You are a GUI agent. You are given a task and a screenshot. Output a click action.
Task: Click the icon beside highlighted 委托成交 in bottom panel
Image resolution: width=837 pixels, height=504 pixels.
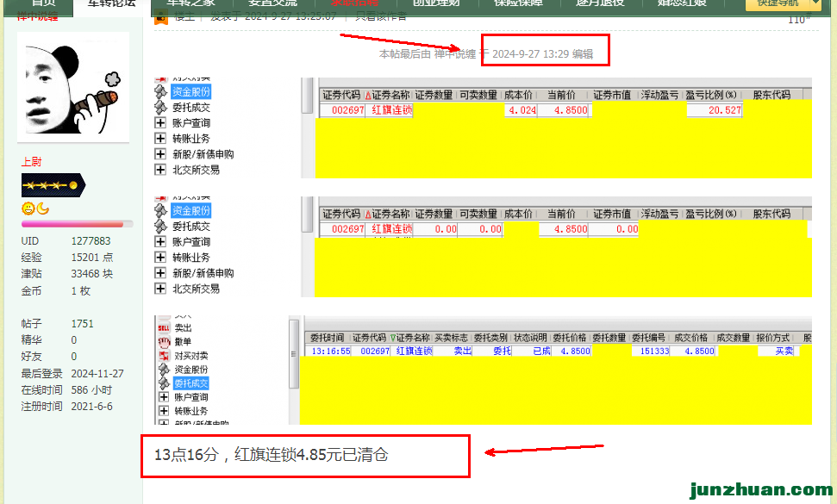[x=164, y=383]
